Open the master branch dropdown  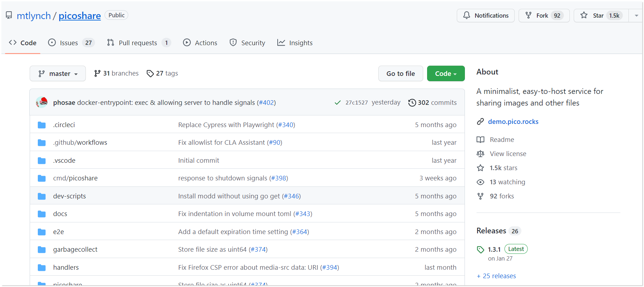point(58,73)
